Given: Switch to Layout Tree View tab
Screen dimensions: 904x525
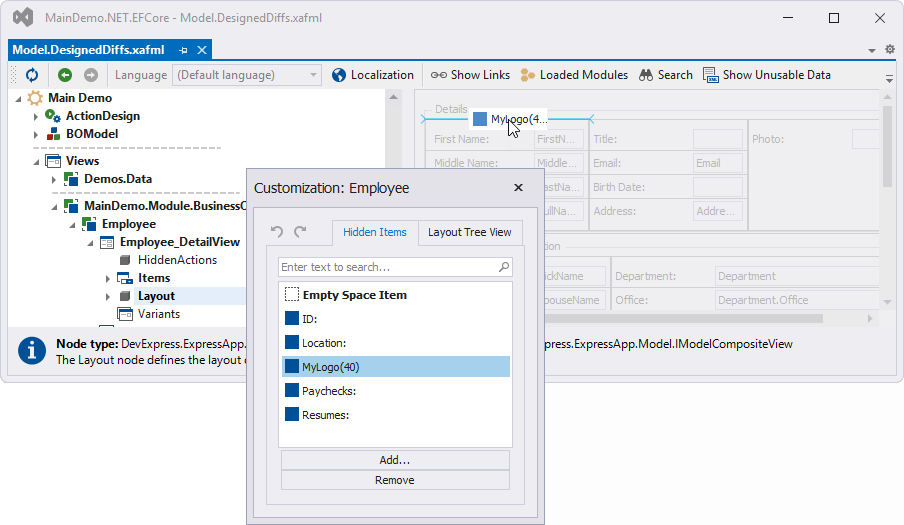Looking at the screenshot, I should pyautogui.click(x=469, y=232).
